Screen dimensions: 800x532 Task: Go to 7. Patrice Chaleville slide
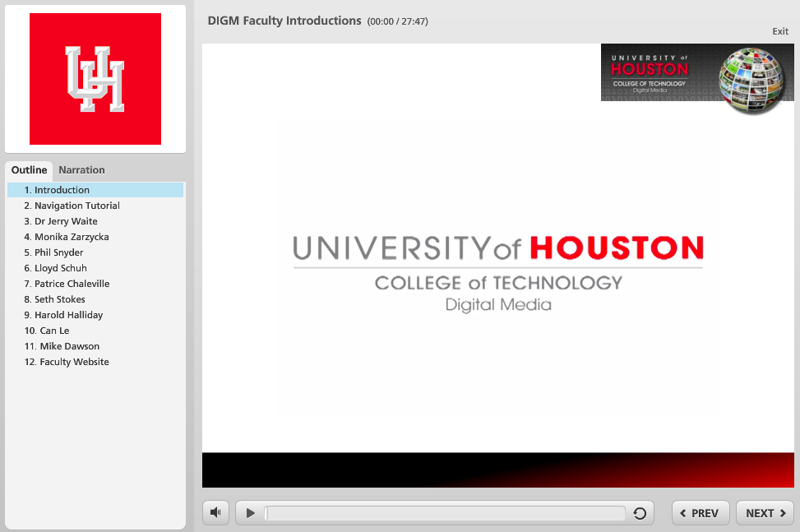click(x=95, y=284)
